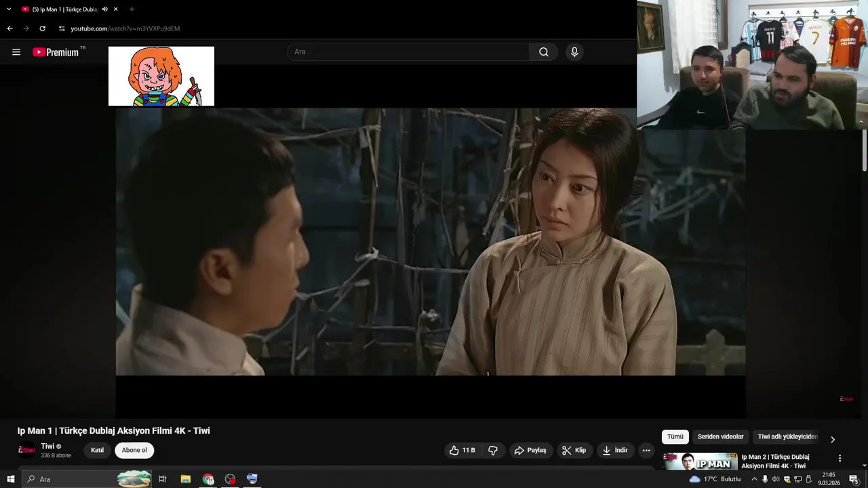Open the 21:05 clock and calendar
Image resolution: width=868 pixels, height=488 pixels.
pyautogui.click(x=829, y=479)
